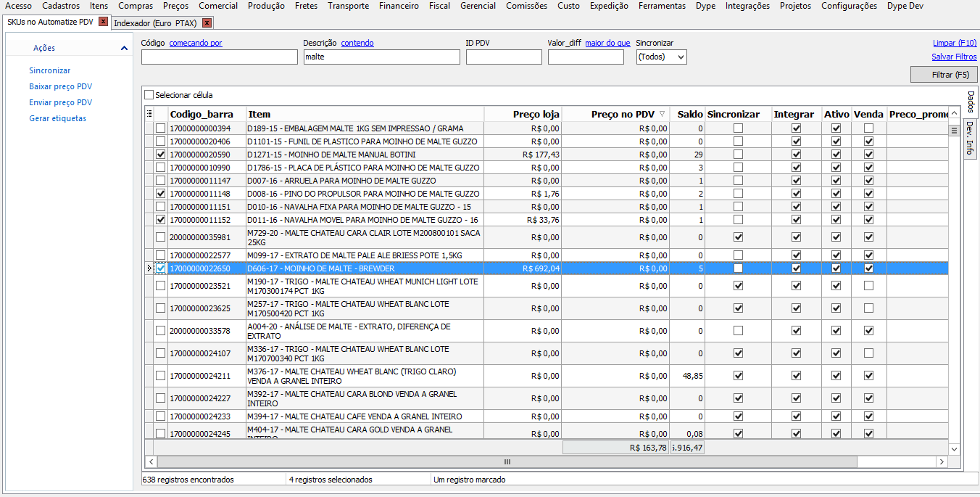Click Enviar preço PDV action
Image resolution: width=980 pixels, height=497 pixels.
(60, 102)
